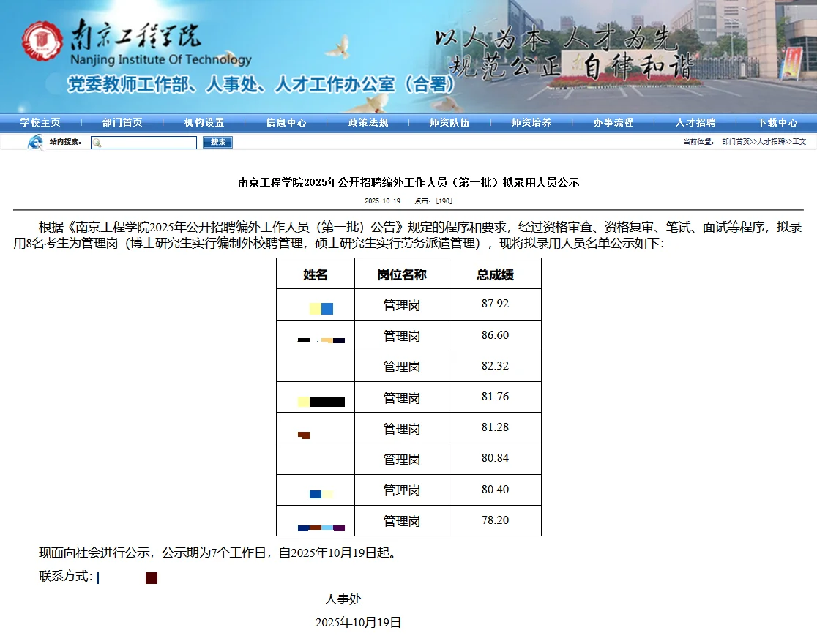Open the 部门首页 navigation menu
The width and height of the screenshot is (817, 644).
[x=122, y=122]
